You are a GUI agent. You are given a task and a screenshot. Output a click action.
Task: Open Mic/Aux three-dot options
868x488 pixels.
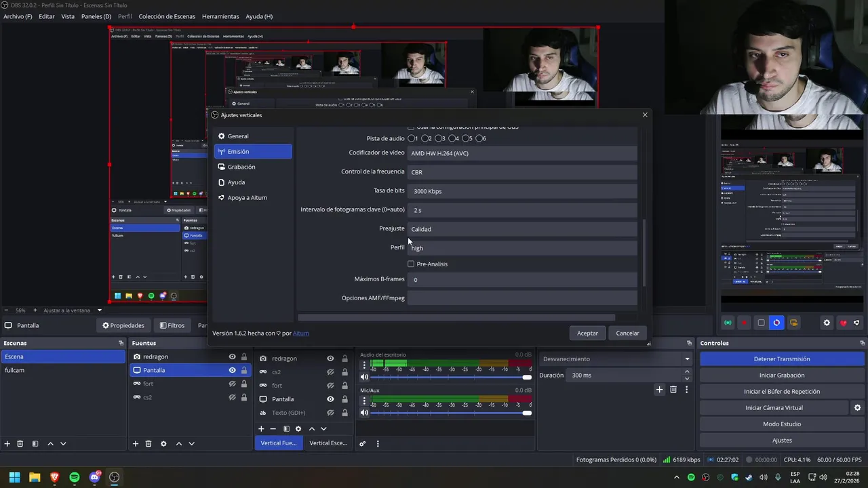[364, 401]
